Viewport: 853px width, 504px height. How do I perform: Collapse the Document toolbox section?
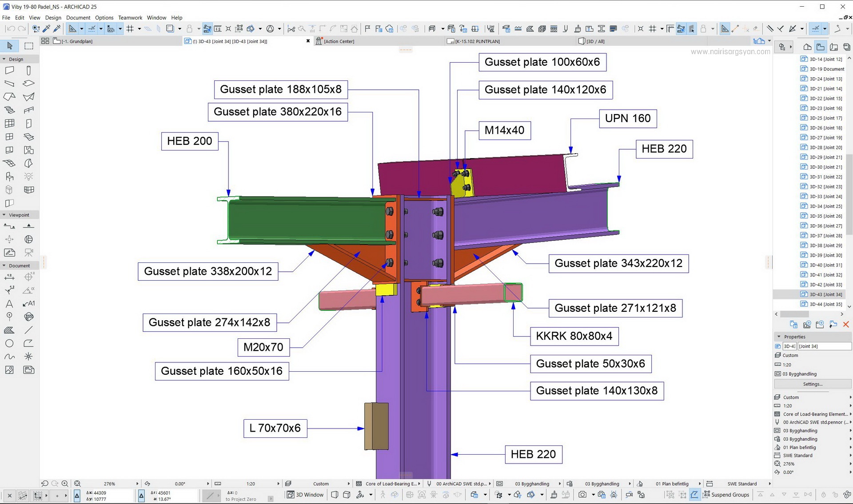(4, 266)
